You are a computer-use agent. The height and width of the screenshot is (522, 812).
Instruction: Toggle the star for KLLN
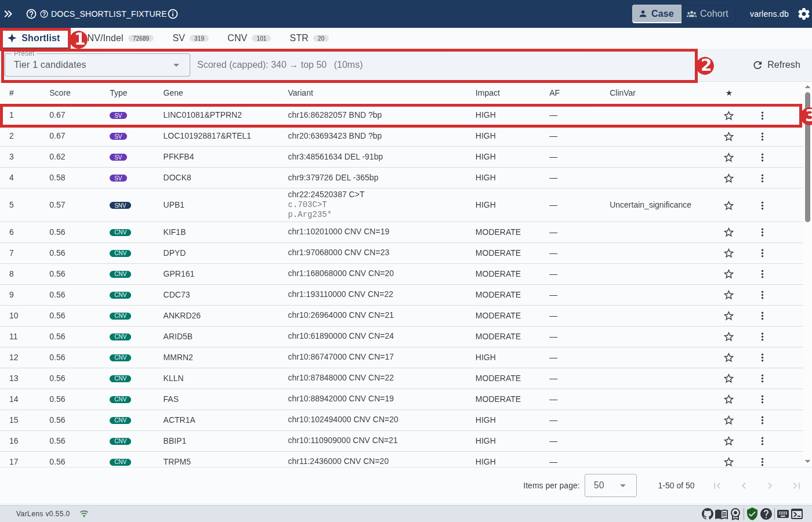728,379
